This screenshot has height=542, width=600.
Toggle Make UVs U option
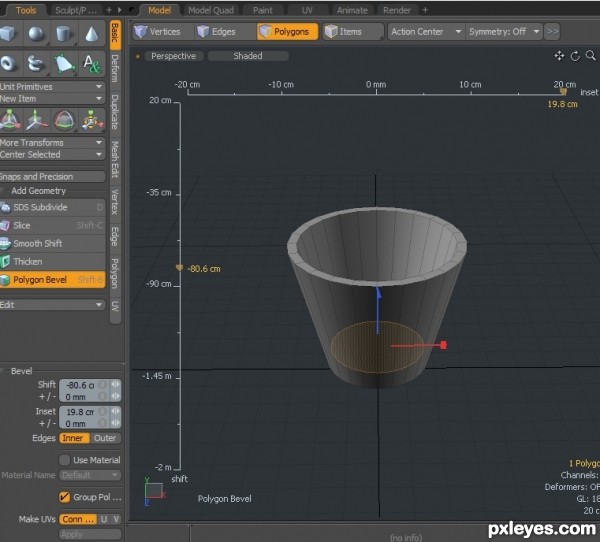[104, 519]
